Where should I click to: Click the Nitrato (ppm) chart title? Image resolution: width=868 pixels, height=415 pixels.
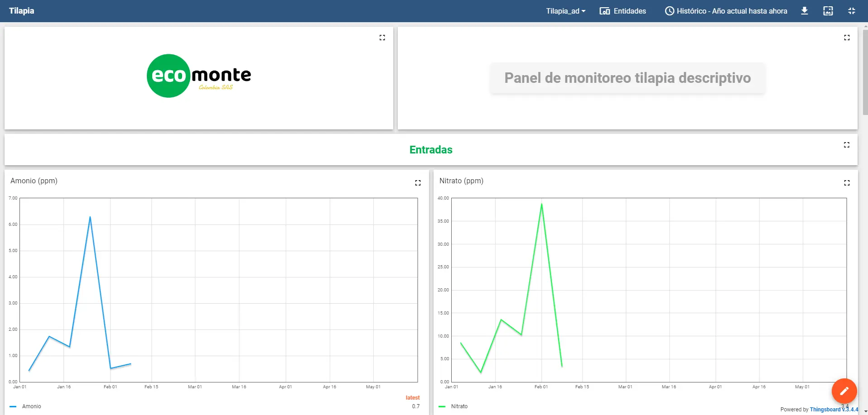tap(461, 181)
